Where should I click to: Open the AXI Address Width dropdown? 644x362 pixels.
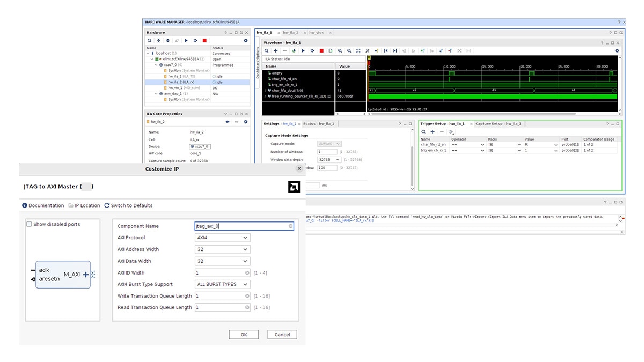(222, 249)
